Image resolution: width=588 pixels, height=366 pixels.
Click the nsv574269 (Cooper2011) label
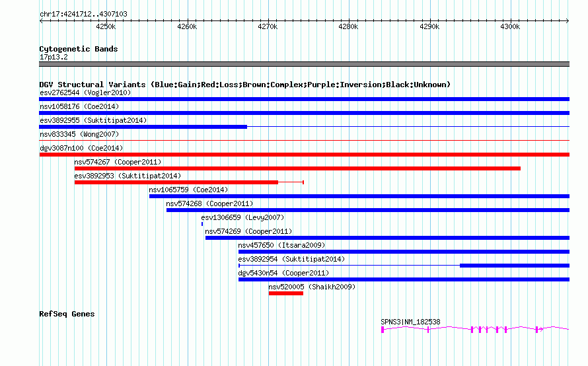[248, 231]
